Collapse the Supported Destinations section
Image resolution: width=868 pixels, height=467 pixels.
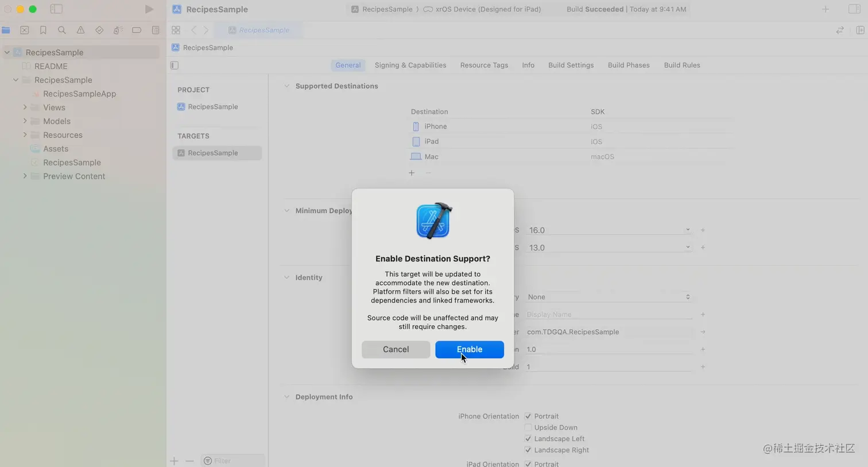(287, 86)
